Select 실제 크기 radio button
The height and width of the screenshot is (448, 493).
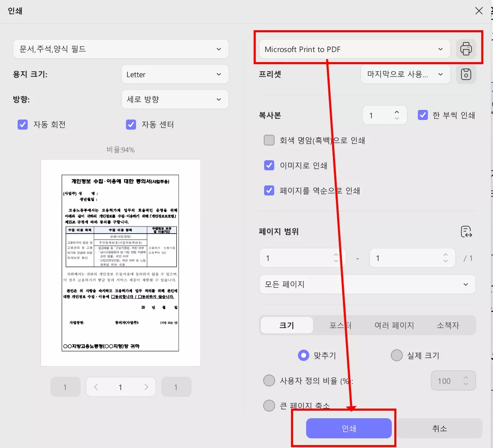pyautogui.click(x=396, y=355)
